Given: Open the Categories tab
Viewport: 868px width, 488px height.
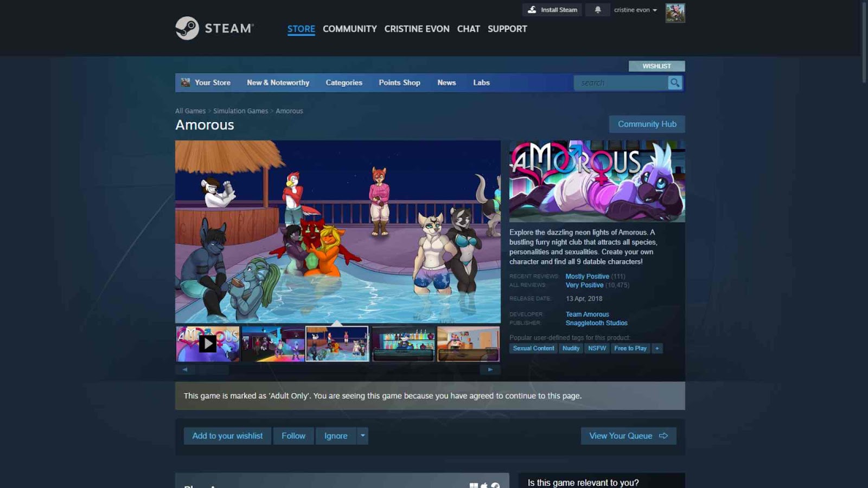Looking at the screenshot, I should point(344,82).
